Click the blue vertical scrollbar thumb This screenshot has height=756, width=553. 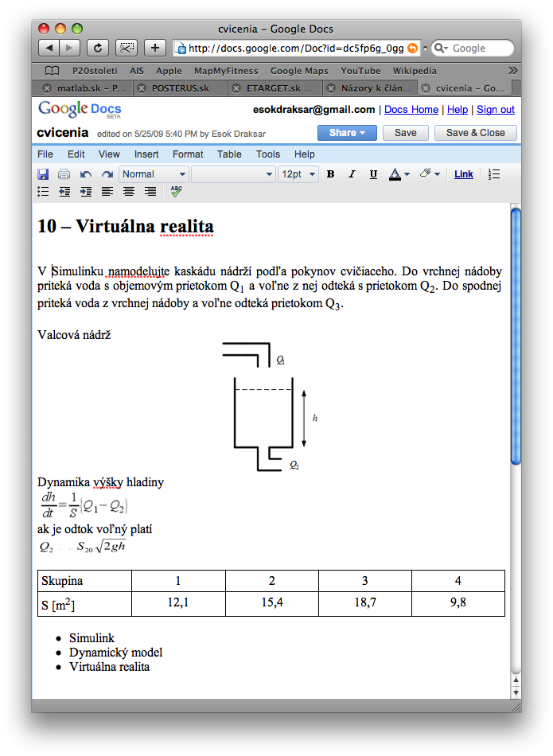click(516, 336)
